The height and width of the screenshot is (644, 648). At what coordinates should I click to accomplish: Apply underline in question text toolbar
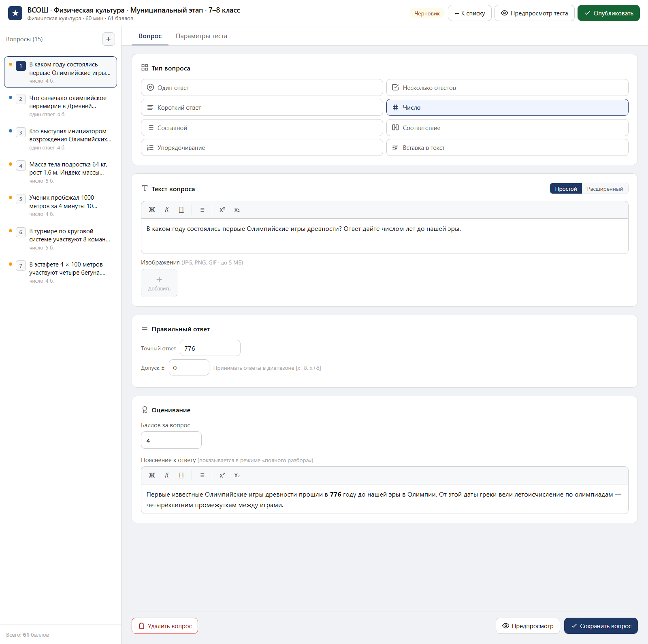181,210
